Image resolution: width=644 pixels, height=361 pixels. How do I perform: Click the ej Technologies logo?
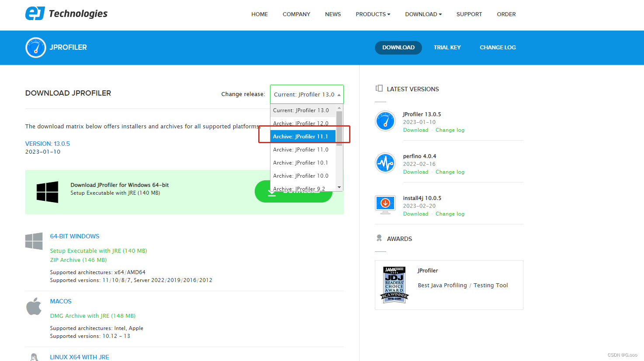coord(66,14)
